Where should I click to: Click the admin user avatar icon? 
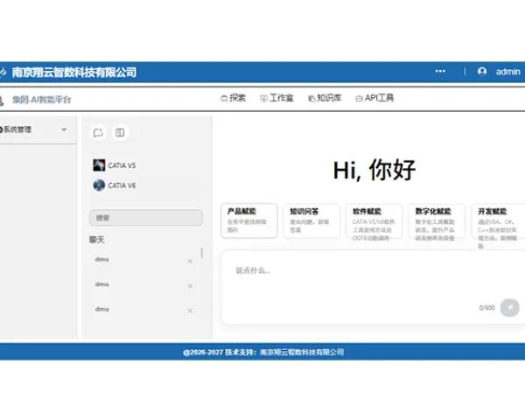[482, 72]
